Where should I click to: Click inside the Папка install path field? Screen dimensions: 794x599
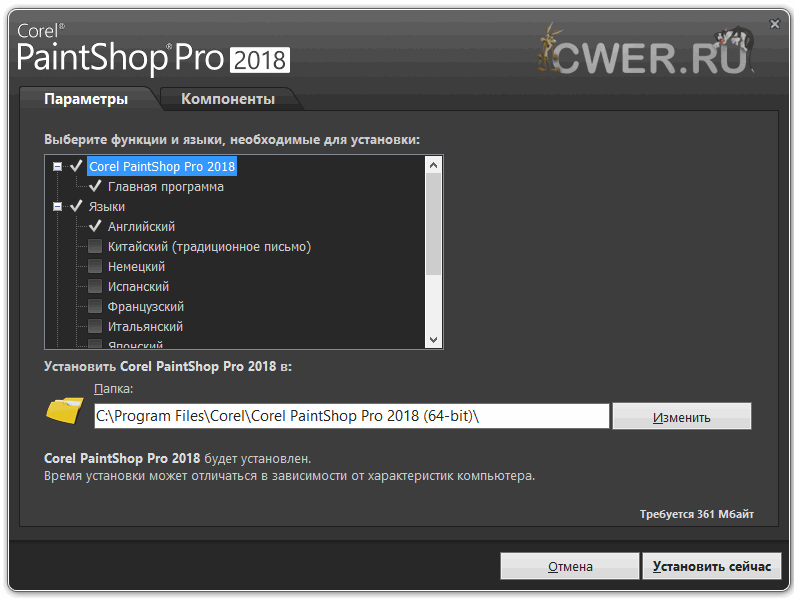click(x=351, y=416)
